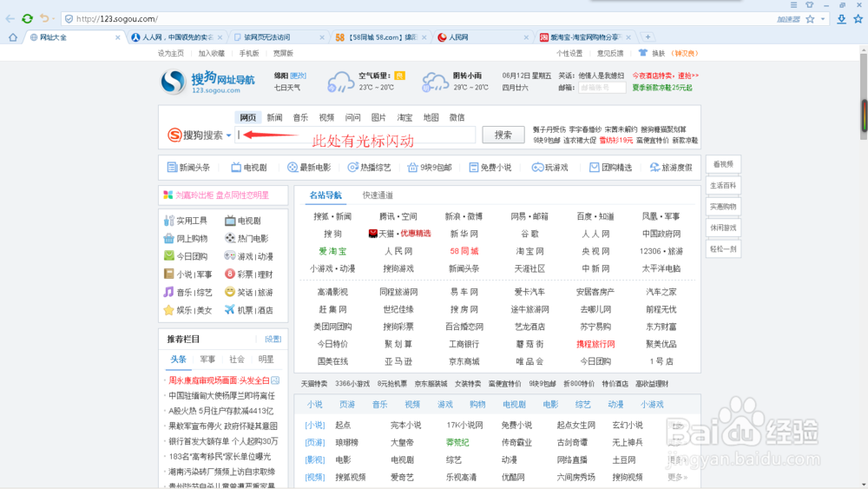Close the 网址大全 tab
868x489 pixels.
[x=117, y=37]
